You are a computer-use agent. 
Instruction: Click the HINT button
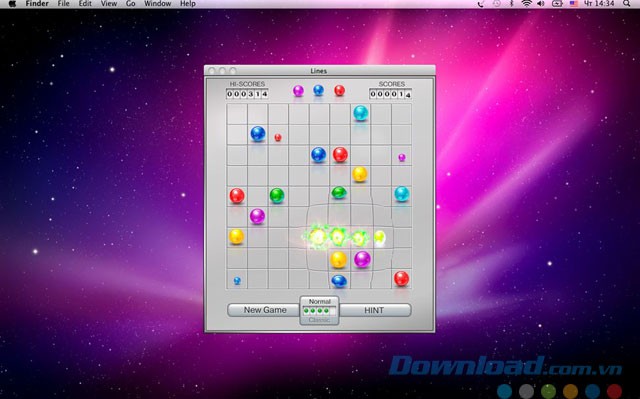[x=375, y=310]
